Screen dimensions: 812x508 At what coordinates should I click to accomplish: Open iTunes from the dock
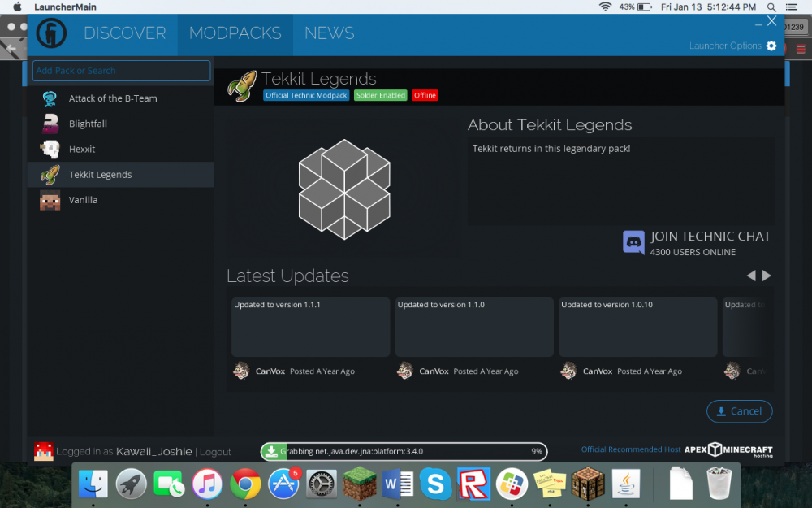207,484
